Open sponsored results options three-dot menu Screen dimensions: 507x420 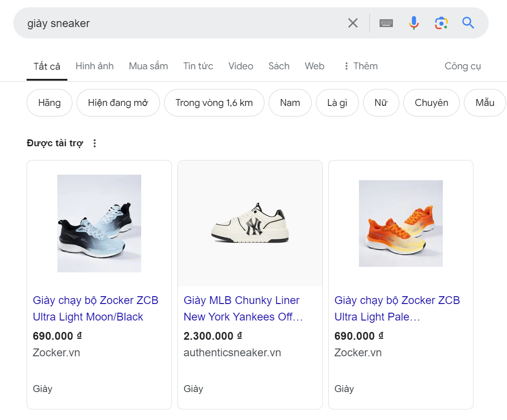[94, 143]
